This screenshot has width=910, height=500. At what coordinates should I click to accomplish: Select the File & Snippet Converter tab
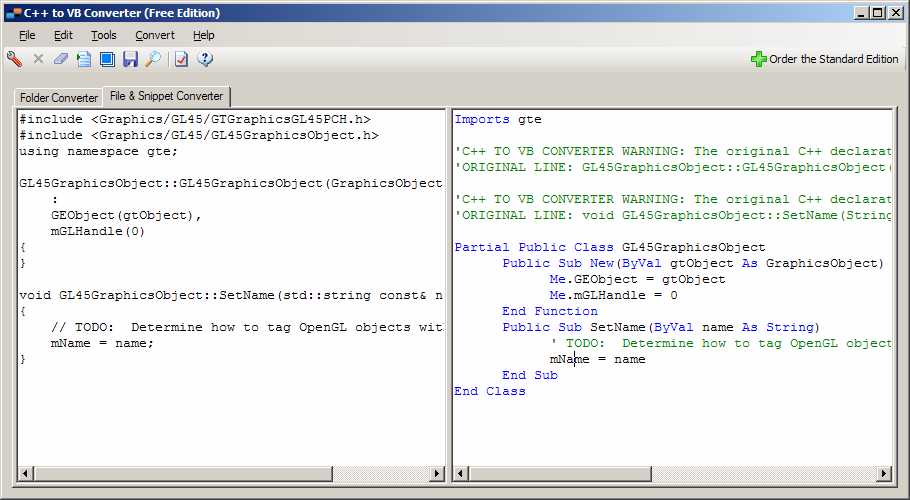(167, 96)
